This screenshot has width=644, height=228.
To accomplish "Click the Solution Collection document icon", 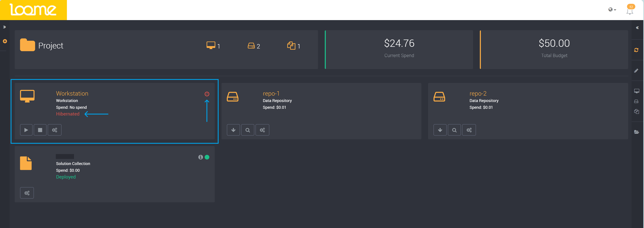I will click(x=26, y=163).
